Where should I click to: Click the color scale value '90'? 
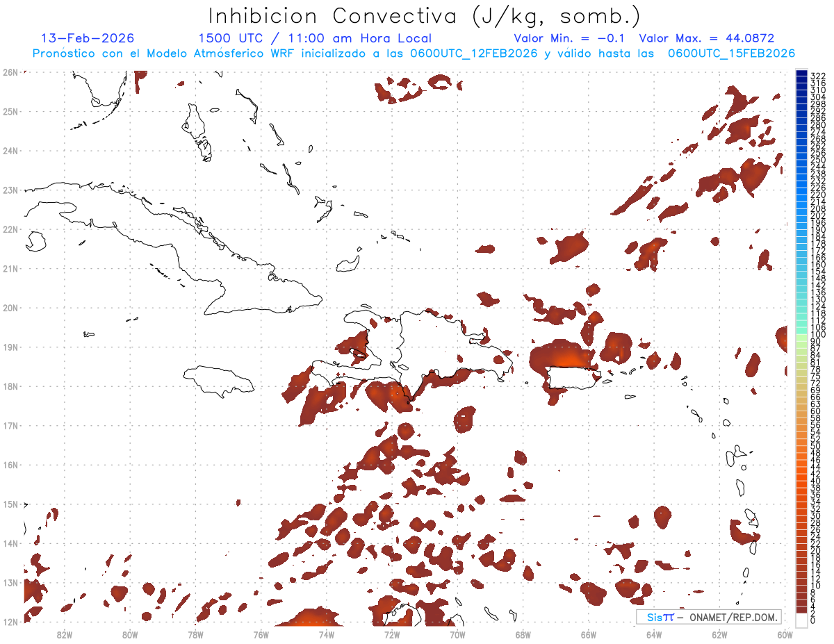click(x=816, y=342)
